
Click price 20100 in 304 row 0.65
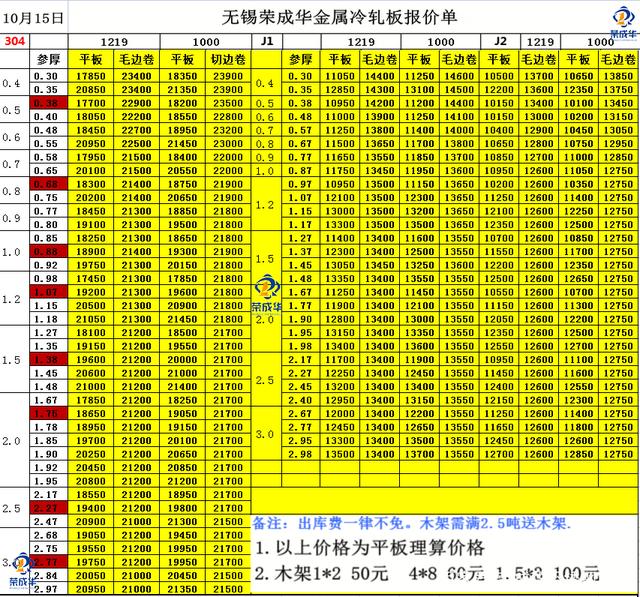pyautogui.click(x=91, y=171)
